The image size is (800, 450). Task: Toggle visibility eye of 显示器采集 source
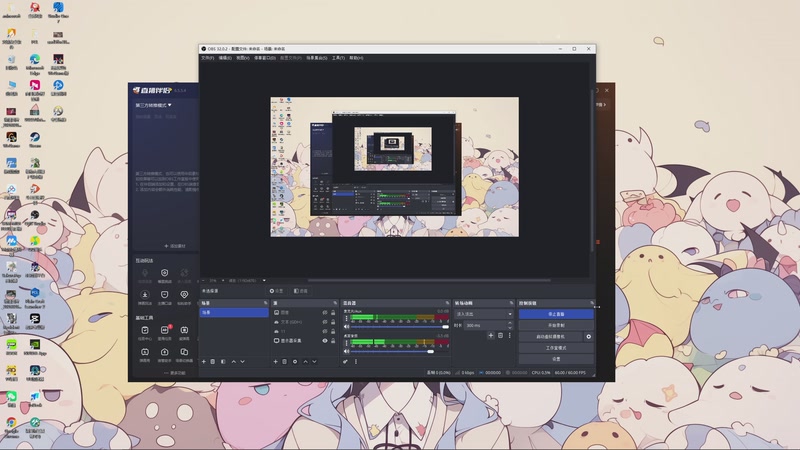point(324,341)
